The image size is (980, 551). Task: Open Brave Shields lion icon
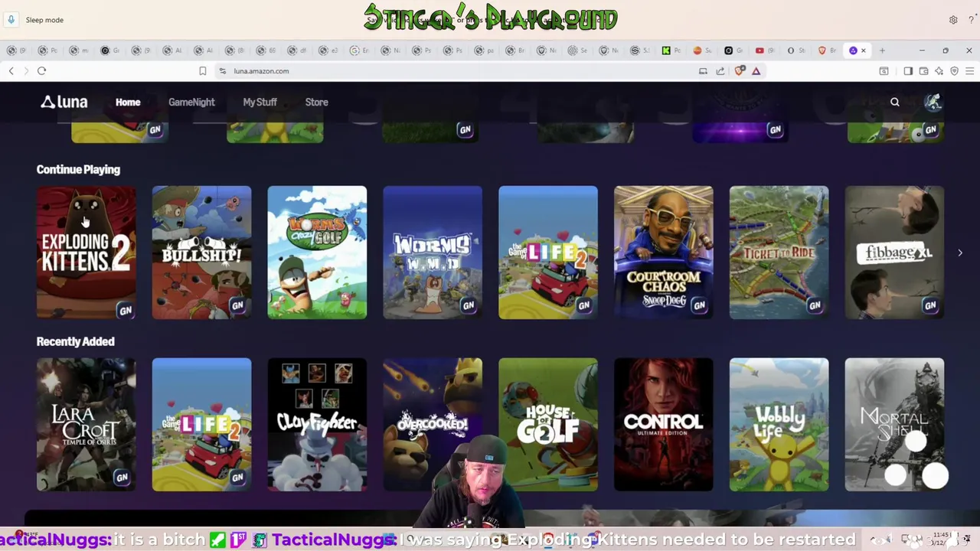tap(739, 71)
